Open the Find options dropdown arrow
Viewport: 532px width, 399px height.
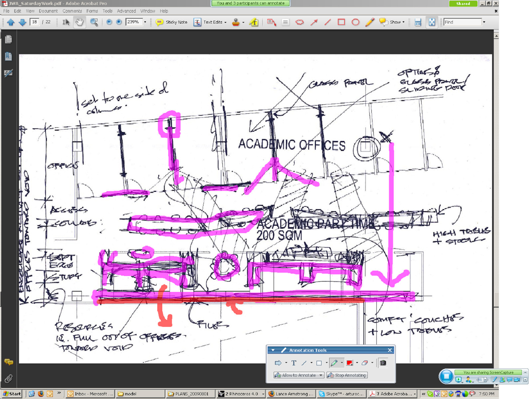484,22
